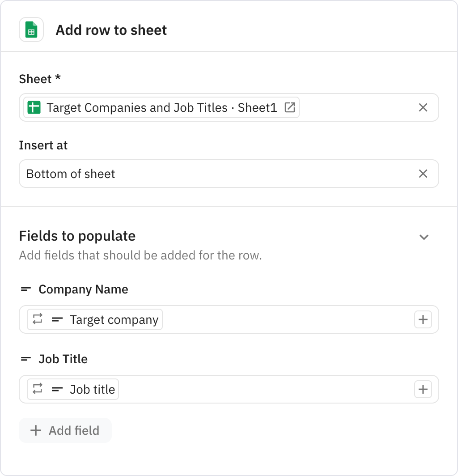This screenshot has width=458, height=476.
Task: Click the equals icon inside the Target company token
Action: click(x=57, y=319)
